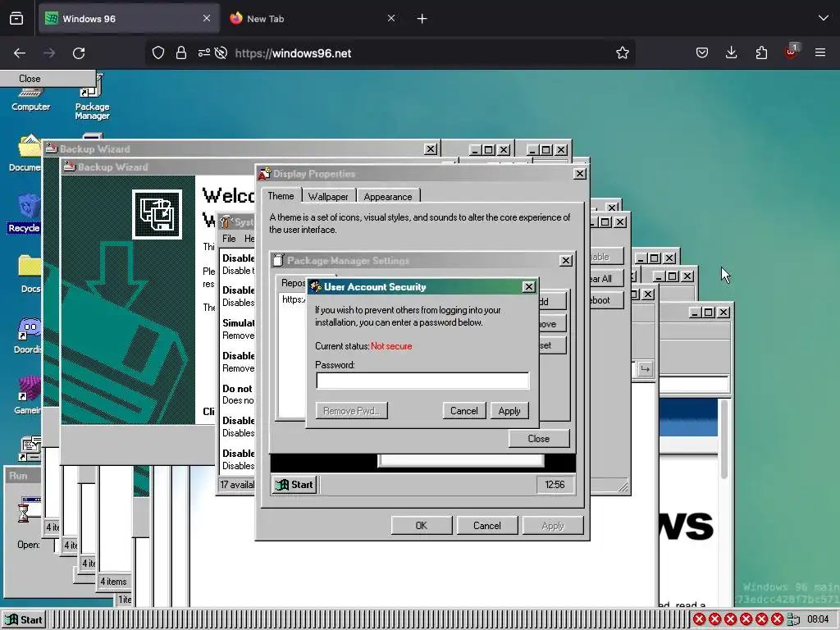This screenshot has height=630, width=840.
Task: Click OK in Display Properties
Action: (422, 526)
